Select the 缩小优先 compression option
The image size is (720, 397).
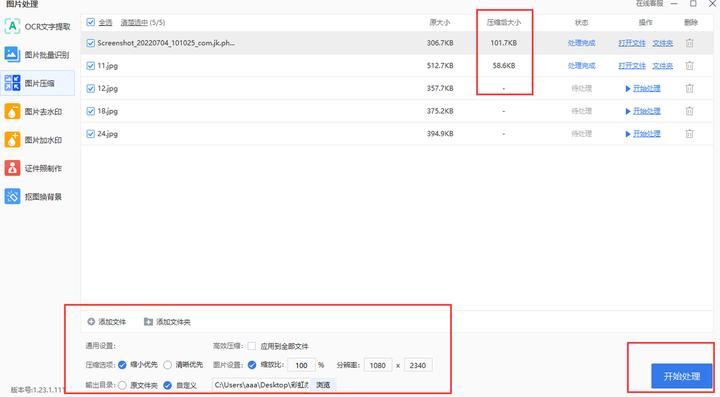point(122,365)
